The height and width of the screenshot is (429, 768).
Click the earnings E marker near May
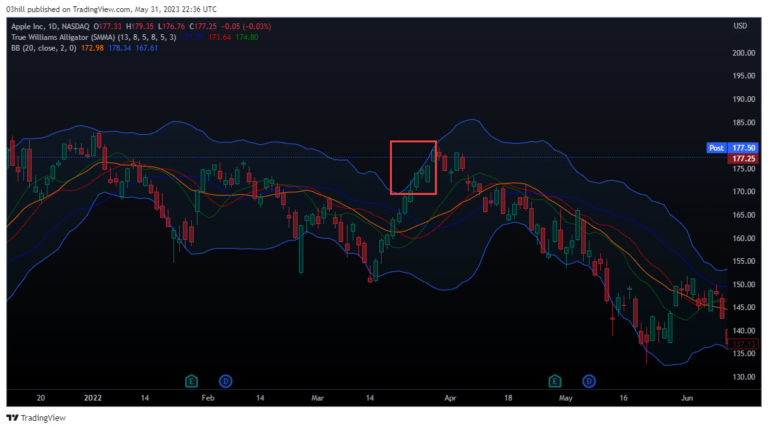tap(554, 381)
